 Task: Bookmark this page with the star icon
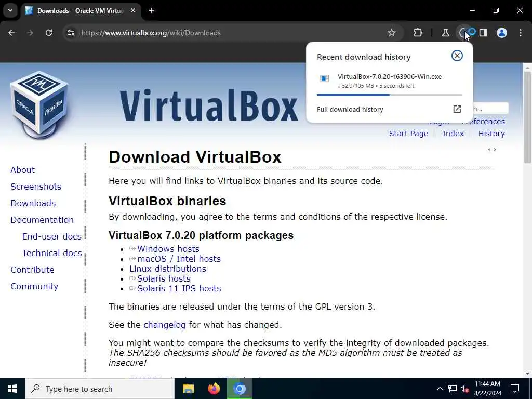(392, 33)
